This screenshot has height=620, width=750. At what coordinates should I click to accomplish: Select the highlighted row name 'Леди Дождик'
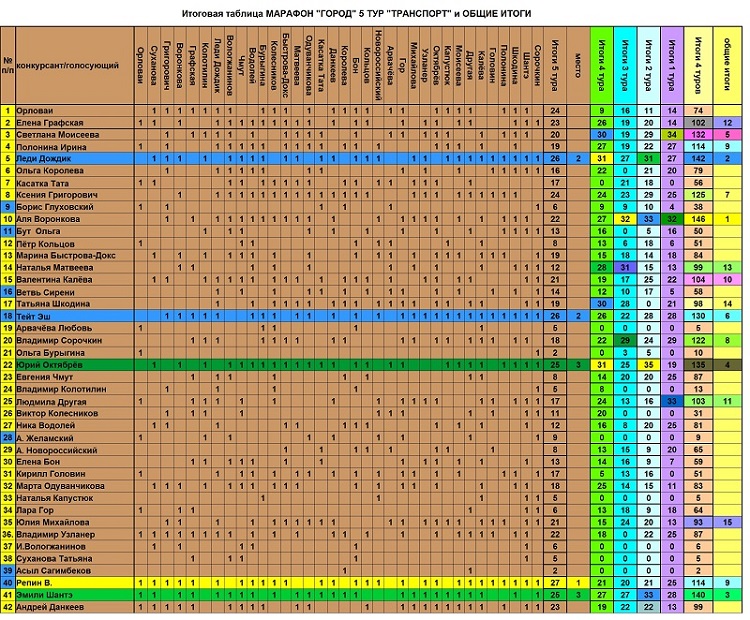pos(44,158)
